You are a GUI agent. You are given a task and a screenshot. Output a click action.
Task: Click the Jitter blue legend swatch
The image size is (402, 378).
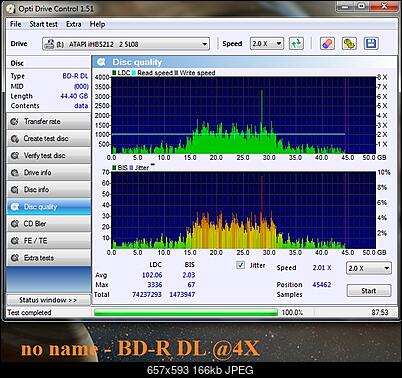point(131,168)
